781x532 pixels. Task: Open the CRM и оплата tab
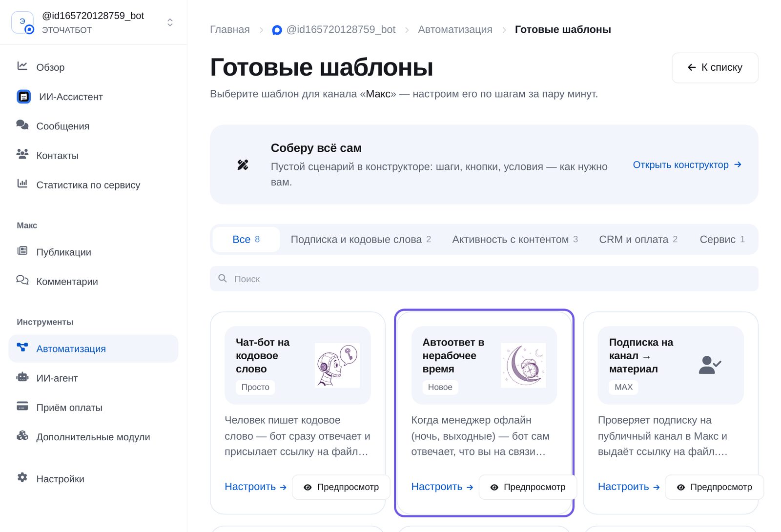[x=638, y=239]
